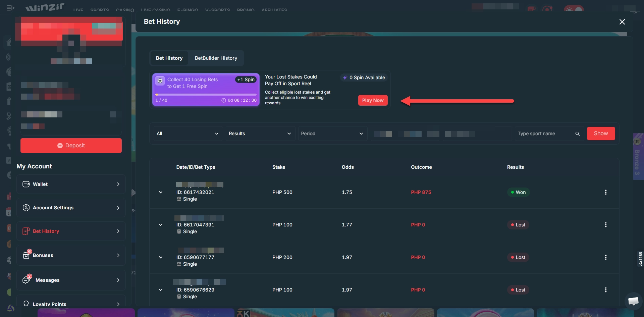Open the Period dropdown
Screen dimensions: 644x317
click(332, 134)
